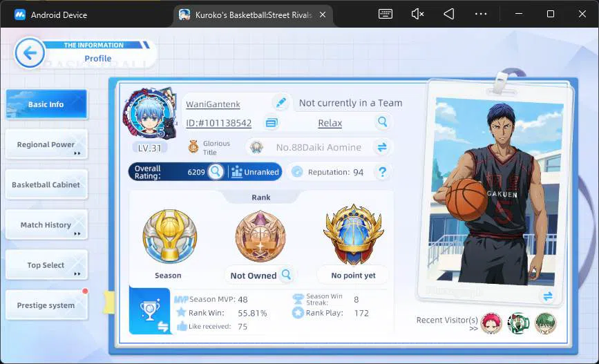Image resolution: width=599 pixels, height=364 pixels.
Task: Click the Daiki Aomine character card
Action: tap(495, 194)
